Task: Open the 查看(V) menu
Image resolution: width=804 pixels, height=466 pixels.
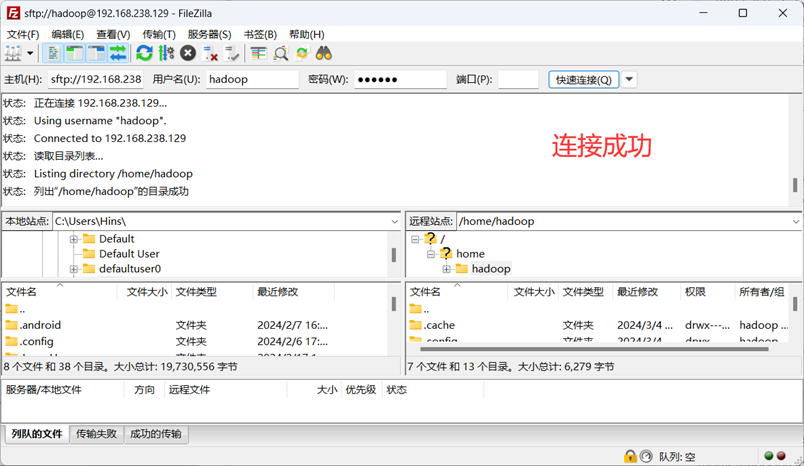Action: click(x=113, y=34)
